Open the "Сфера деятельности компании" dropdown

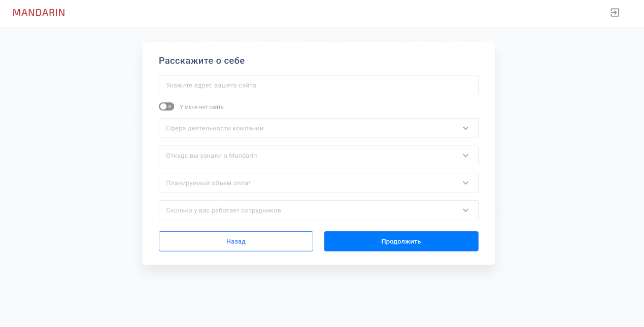tap(304, 128)
